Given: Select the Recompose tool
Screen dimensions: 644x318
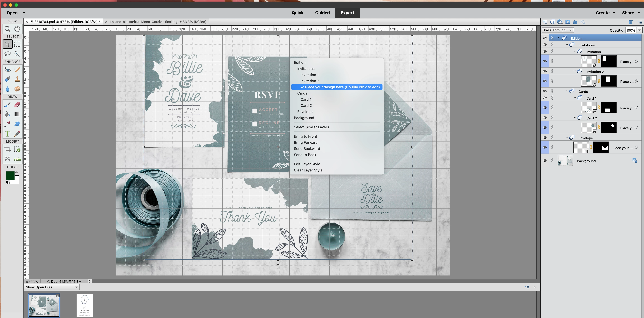Looking at the screenshot, I should pos(17,149).
